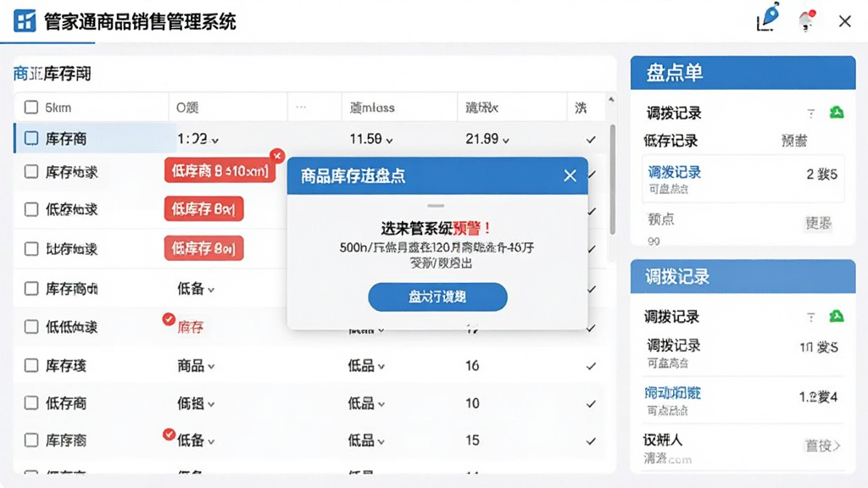Click the red check badge beside 库存 text
Screen dimensions: 868x488
click(x=169, y=319)
